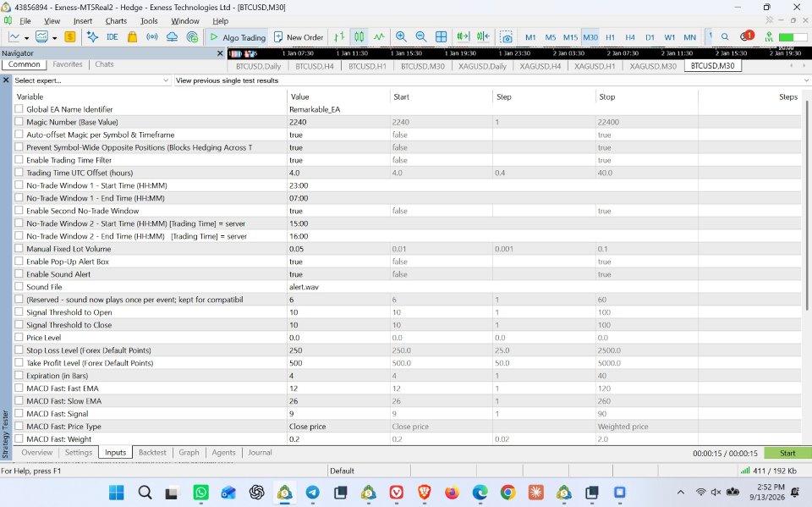Open Windows Start menu

117,492
